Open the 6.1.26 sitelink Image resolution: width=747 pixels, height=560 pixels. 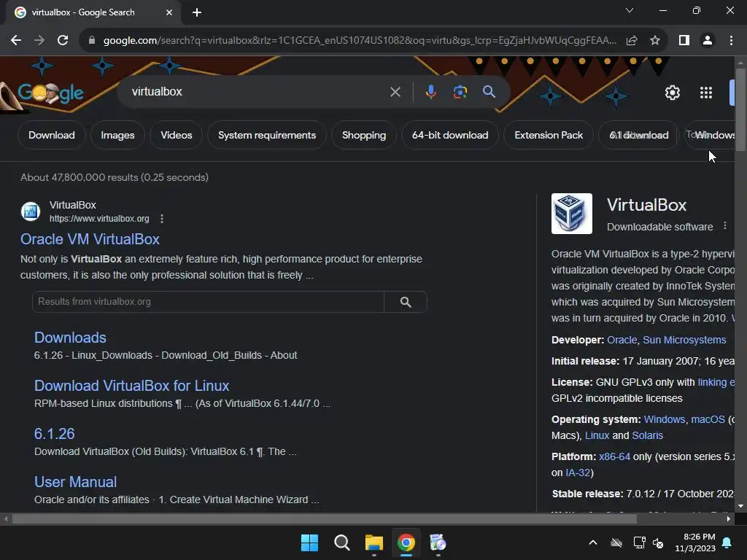(x=54, y=434)
